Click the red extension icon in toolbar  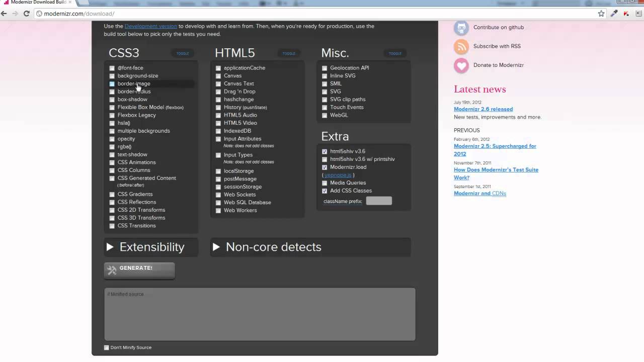(x=626, y=14)
